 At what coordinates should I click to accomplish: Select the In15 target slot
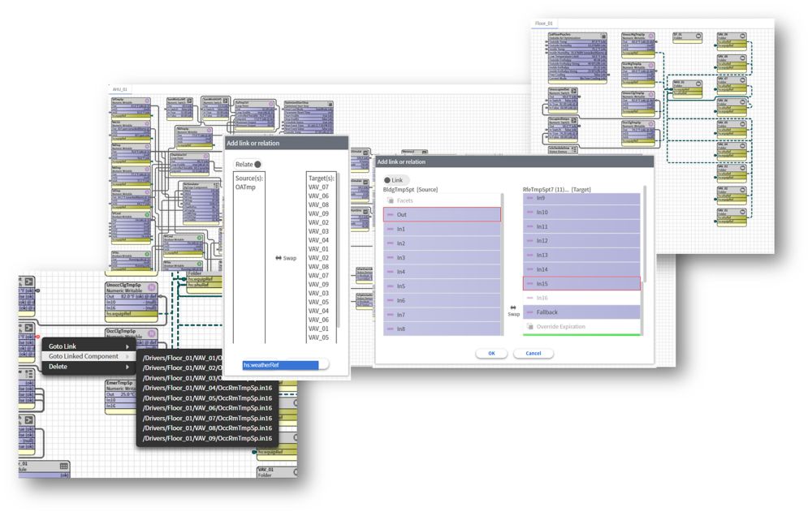[581, 284]
